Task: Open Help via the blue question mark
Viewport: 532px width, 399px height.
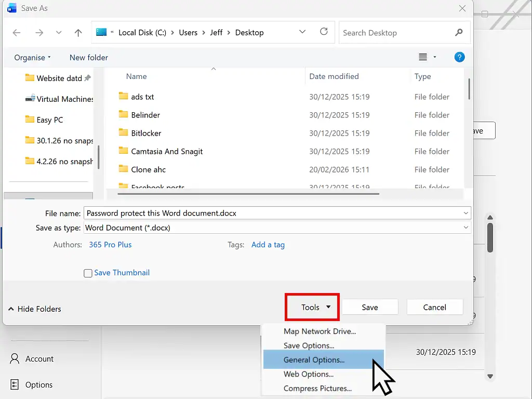Action: click(x=459, y=57)
